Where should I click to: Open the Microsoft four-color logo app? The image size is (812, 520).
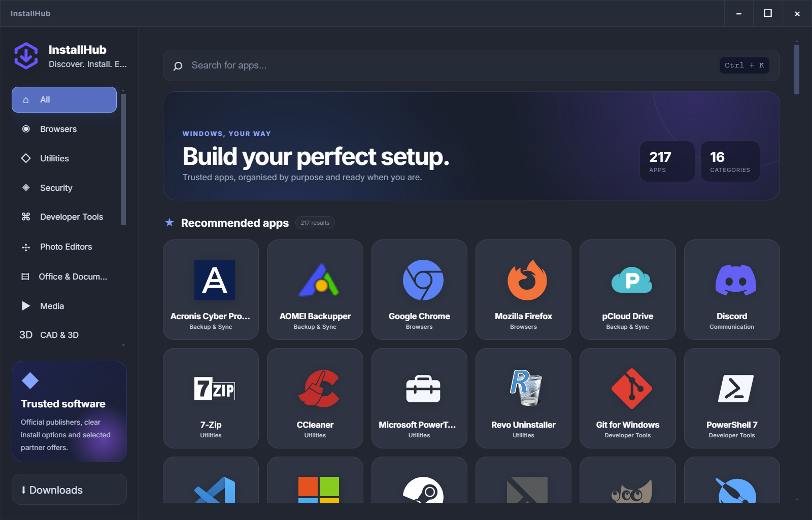[x=318, y=490]
